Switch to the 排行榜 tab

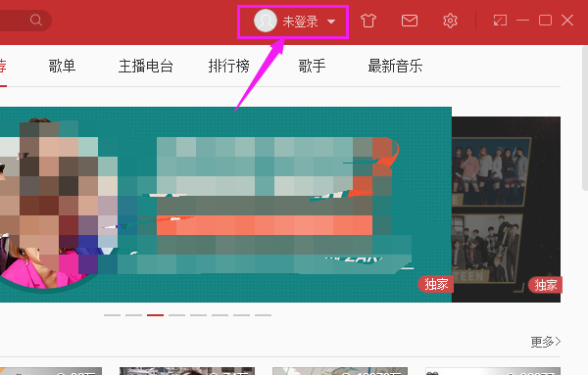[229, 66]
